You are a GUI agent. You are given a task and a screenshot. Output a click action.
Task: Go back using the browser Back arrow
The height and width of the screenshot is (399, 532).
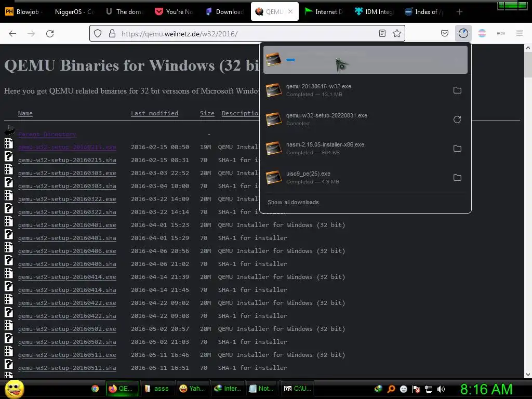(x=12, y=34)
